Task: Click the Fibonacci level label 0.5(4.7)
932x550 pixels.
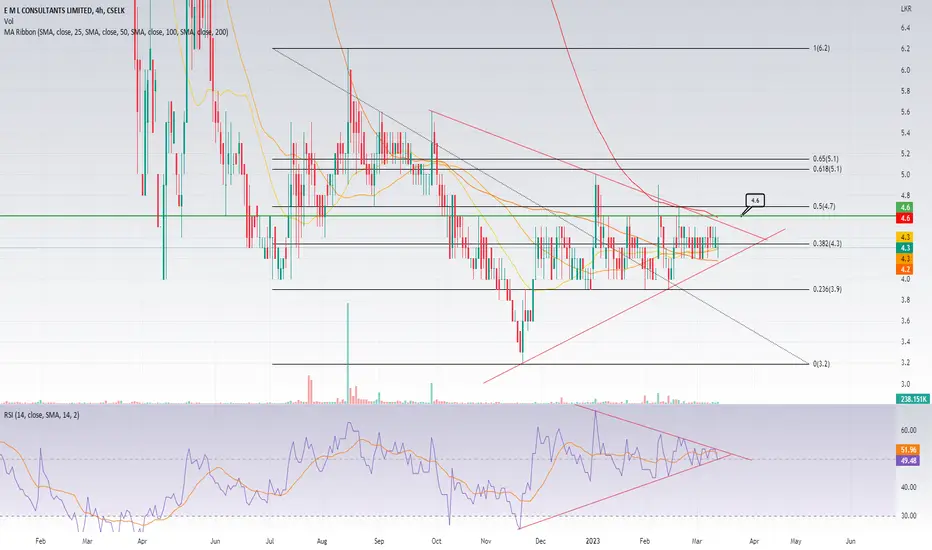Action: click(x=824, y=206)
